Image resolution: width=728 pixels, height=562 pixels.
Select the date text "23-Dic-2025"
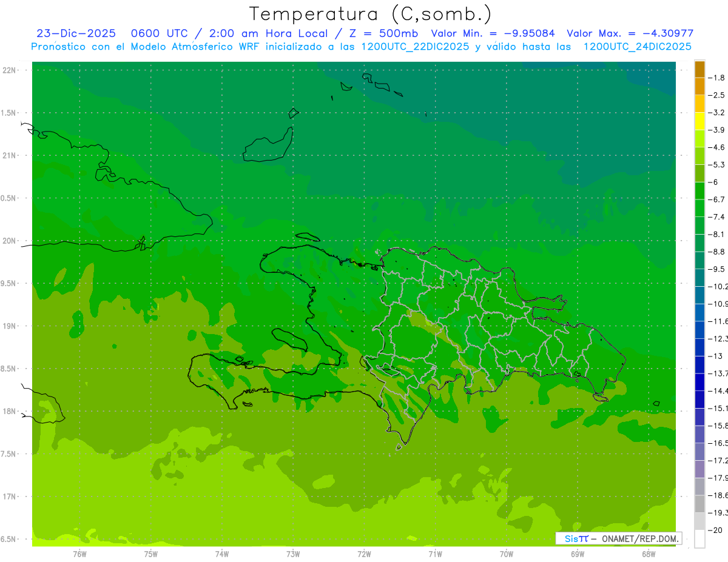coord(76,34)
